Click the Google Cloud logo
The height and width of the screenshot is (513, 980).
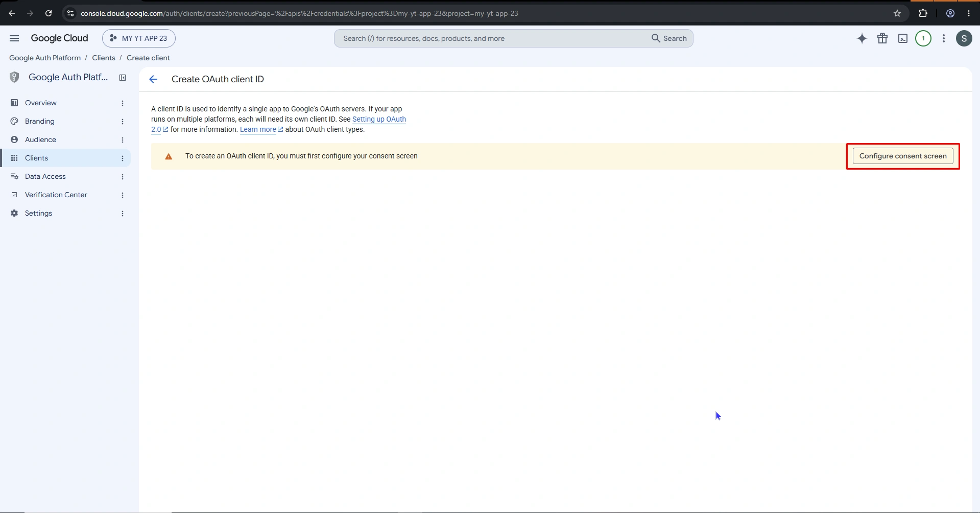click(x=59, y=38)
